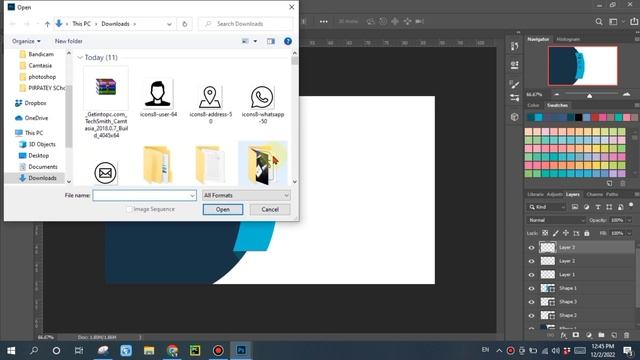Go up one folder level arrow
This screenshot has height=360, width=640.
(x=47, y=24)
